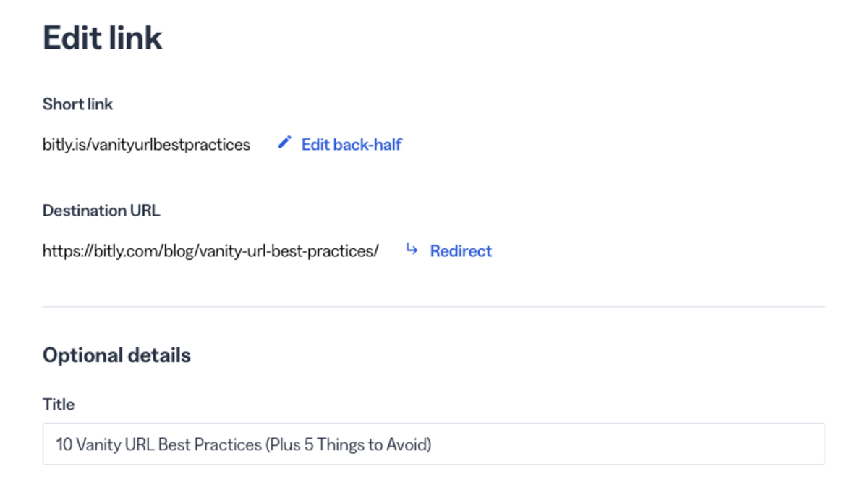Image resolution: width=868 pixels, height=493 pixels.
Task: Click the Redirect link
Action: coord(461,251)
